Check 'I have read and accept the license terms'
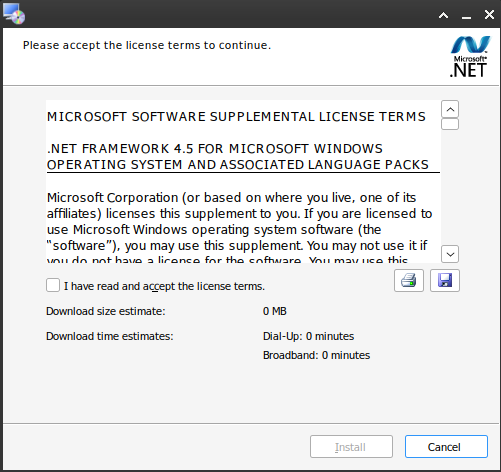 point(53,286)
